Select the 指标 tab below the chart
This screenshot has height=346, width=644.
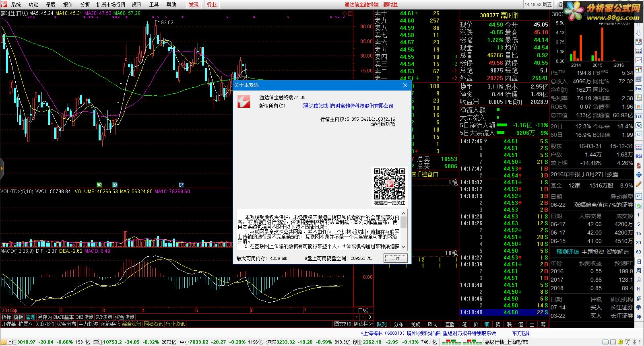pos(6,317)
